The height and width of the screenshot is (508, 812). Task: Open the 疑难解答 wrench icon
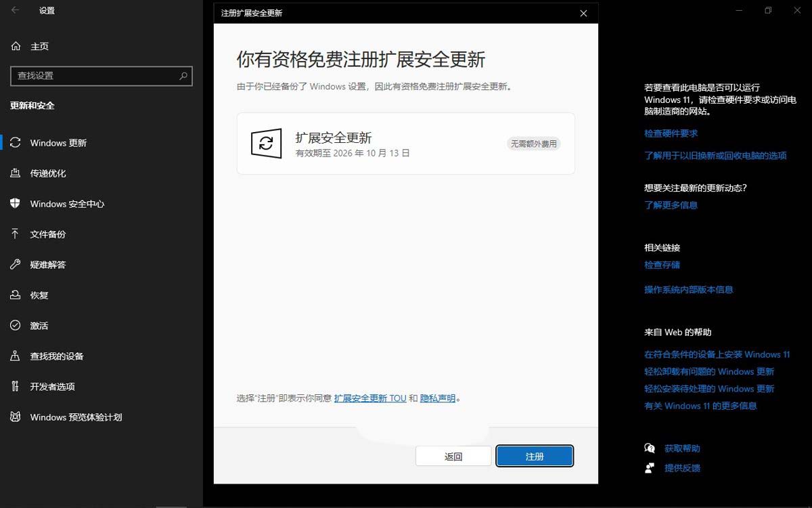click(16, 265)
